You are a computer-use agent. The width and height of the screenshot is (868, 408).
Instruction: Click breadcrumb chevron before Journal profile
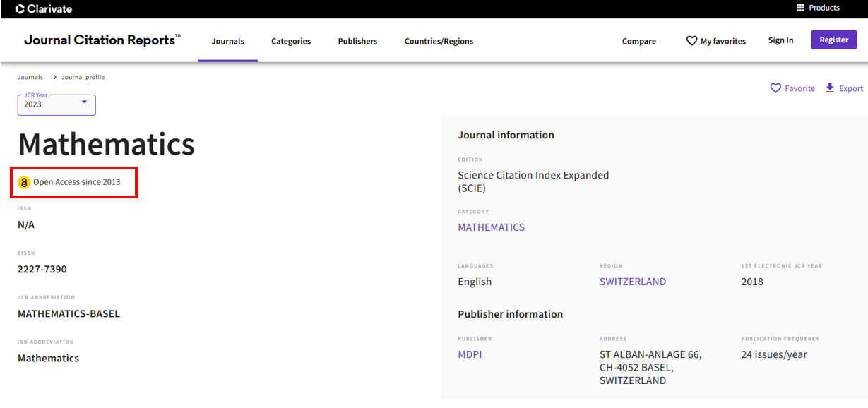click(55, 77)
